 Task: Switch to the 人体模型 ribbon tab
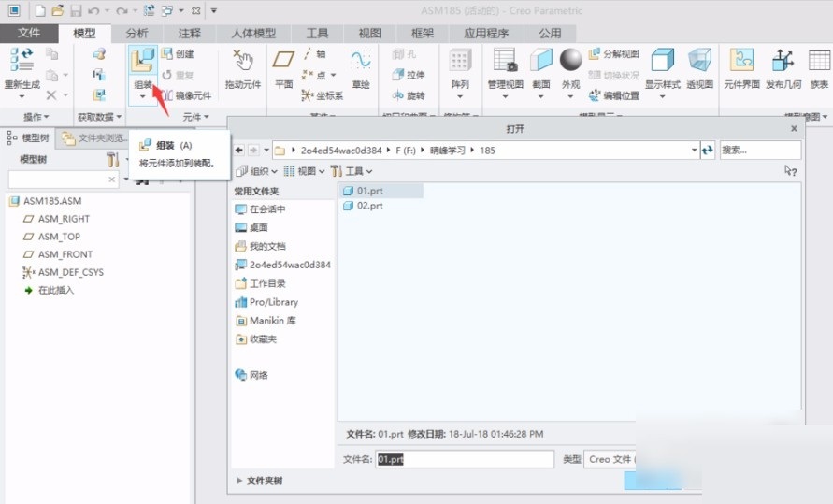253,33
